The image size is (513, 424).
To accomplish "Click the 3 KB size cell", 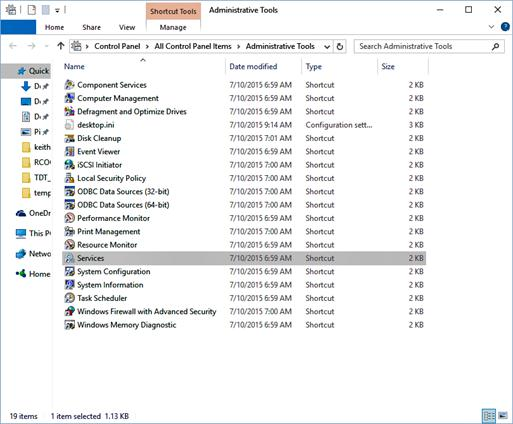I will tap(416, 125).
